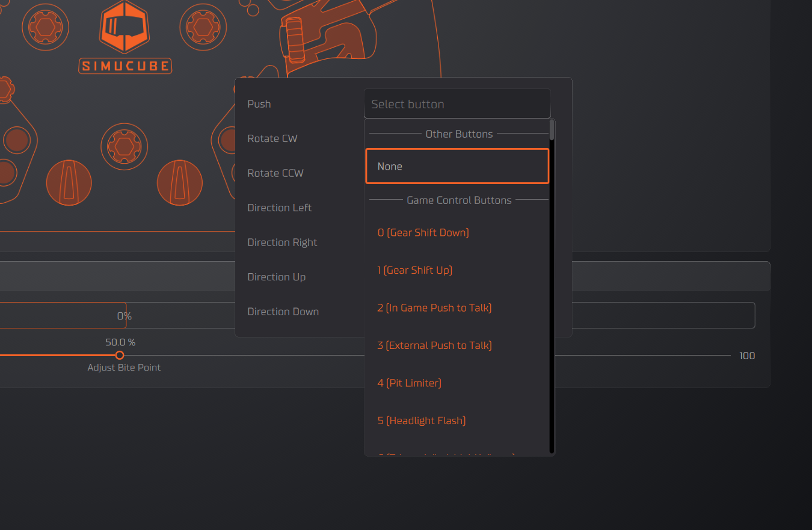This screenshot has width=812, height=530.
Task: Click the round button left of center encoder
Action: tap(17, 140)
